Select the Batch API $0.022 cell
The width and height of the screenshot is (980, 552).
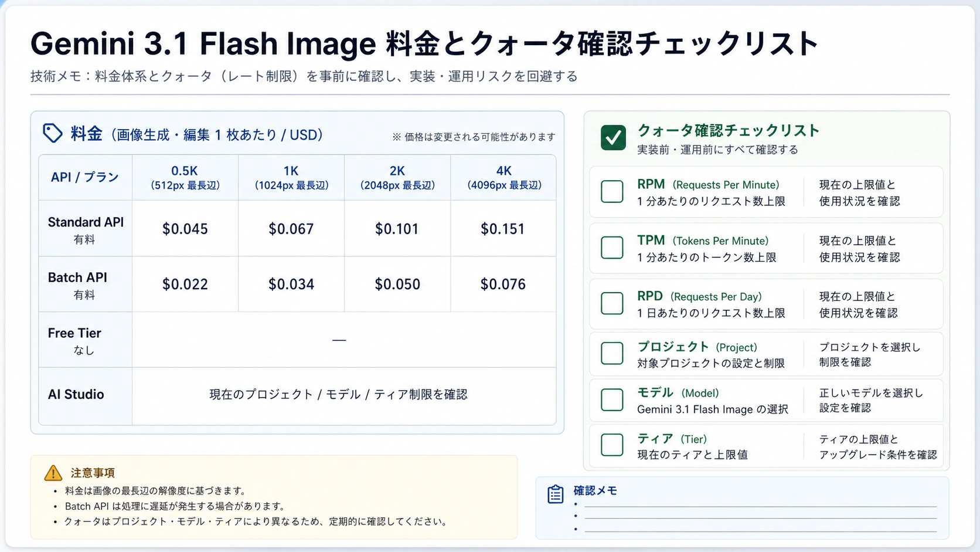pyautogui.click(x=185, y=284)
